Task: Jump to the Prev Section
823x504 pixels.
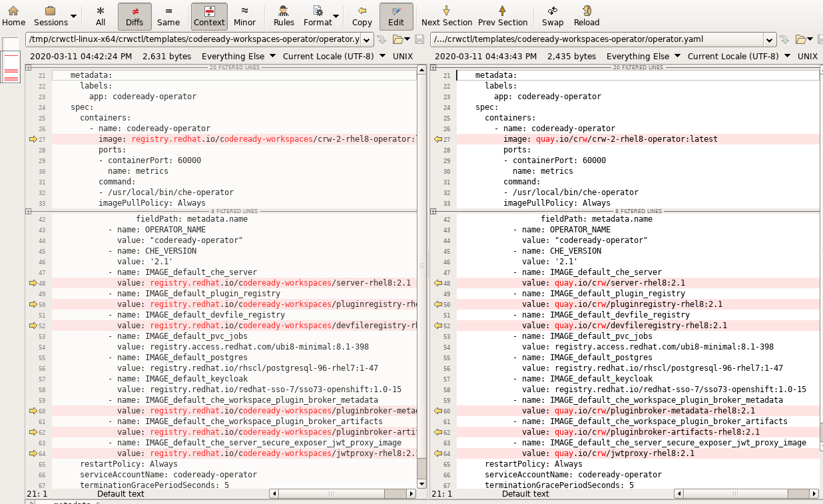Action: (x=503, y=16)
